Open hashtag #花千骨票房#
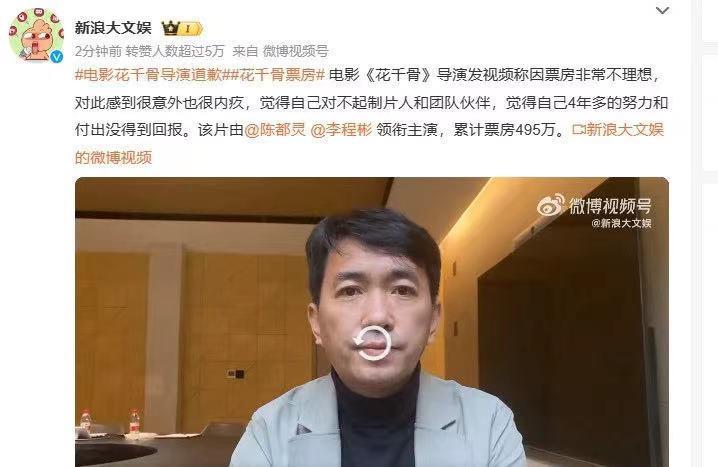This screenshot has height=467, width=718. (x=276, y=74)
